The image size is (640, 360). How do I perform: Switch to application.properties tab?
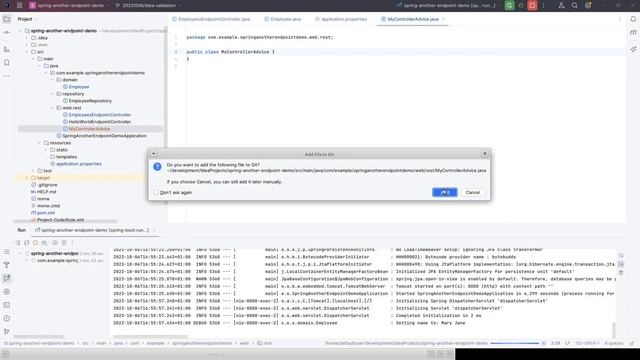tap(341, 19)
